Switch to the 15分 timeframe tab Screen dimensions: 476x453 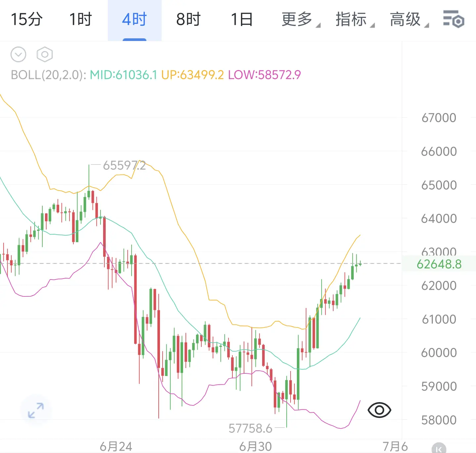(27, 19)
